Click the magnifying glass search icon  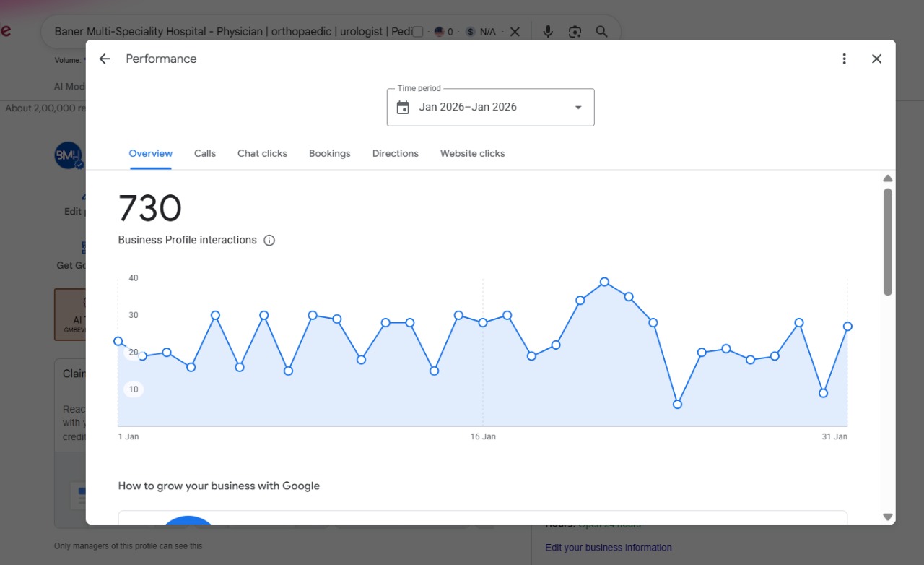click(x=601, y=32)
